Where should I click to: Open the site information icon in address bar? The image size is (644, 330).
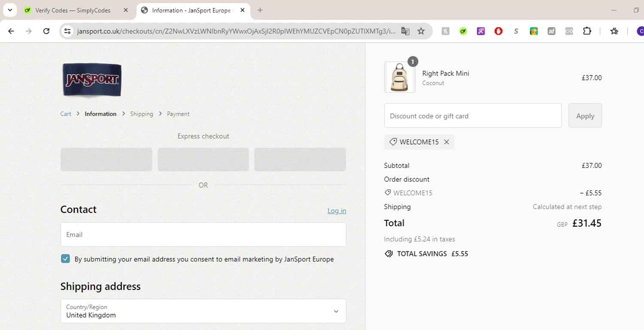(67, 31)
